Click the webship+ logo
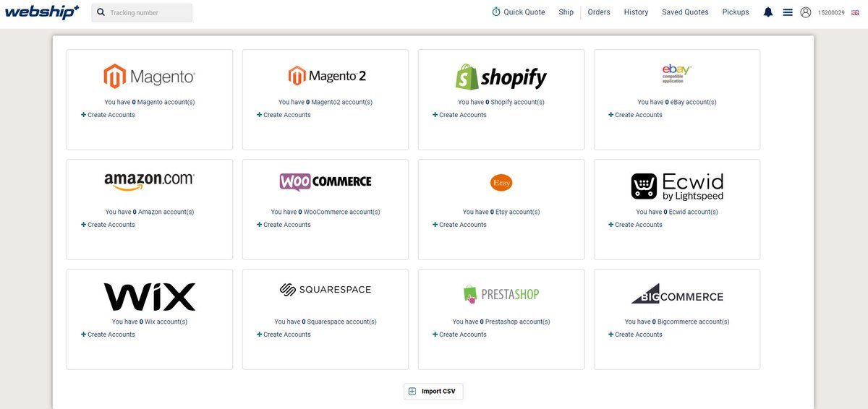868x409 pixels. 42,12
